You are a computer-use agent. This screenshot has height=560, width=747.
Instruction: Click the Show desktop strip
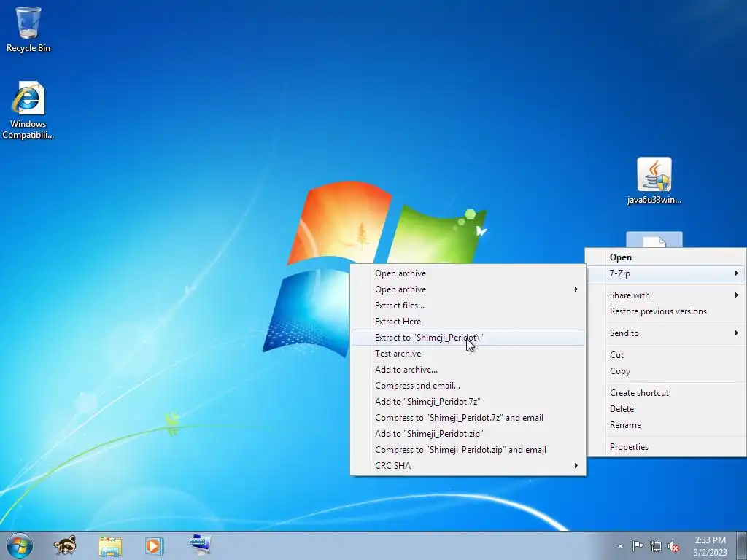tap(743, 545)
